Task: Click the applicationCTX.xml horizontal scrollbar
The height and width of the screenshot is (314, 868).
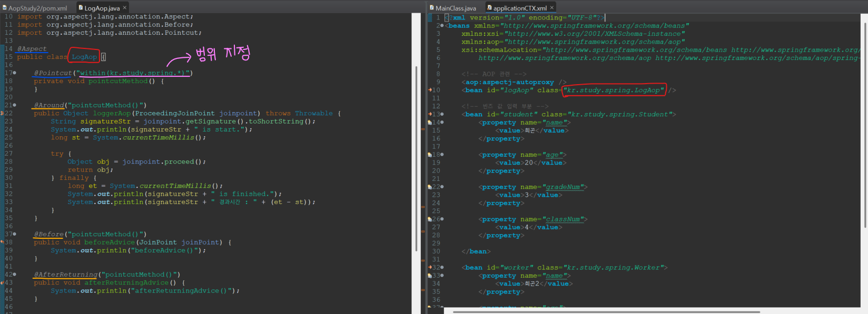Action: click(606, 311)
